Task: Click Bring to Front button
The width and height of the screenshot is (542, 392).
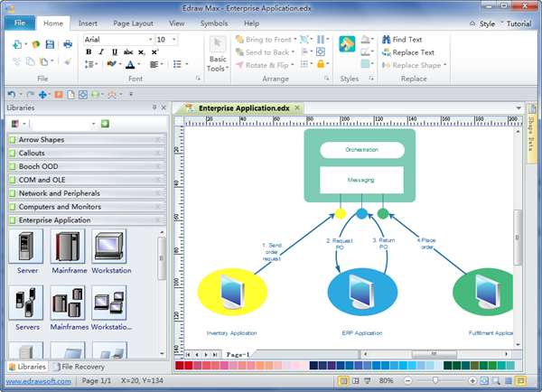Action: point(264,40)
